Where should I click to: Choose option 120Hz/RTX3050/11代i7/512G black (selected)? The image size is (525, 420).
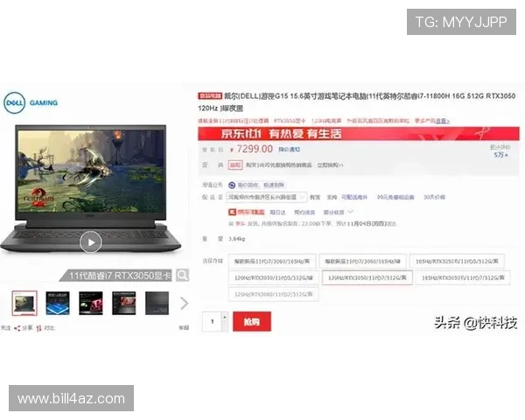(x=367, y=277)
